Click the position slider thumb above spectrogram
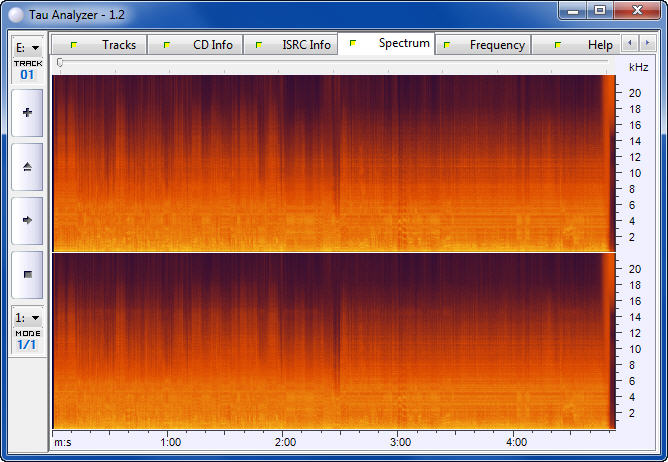The height and width of the screenshot is (462, 668). [60, 63]
